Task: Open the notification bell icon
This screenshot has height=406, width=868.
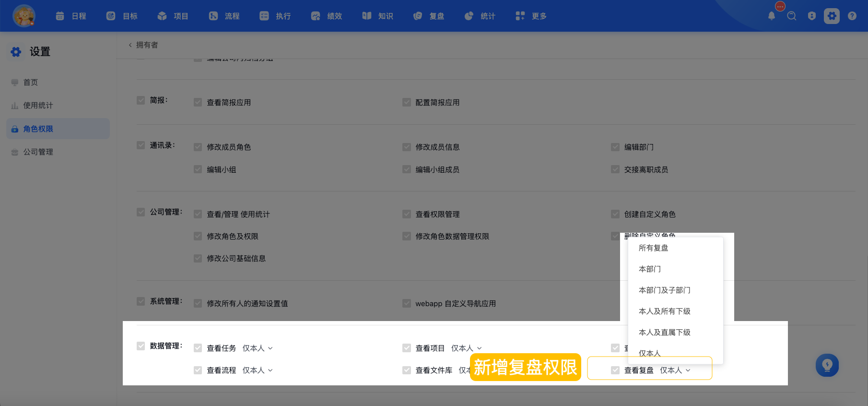Action: coord(771,16)
